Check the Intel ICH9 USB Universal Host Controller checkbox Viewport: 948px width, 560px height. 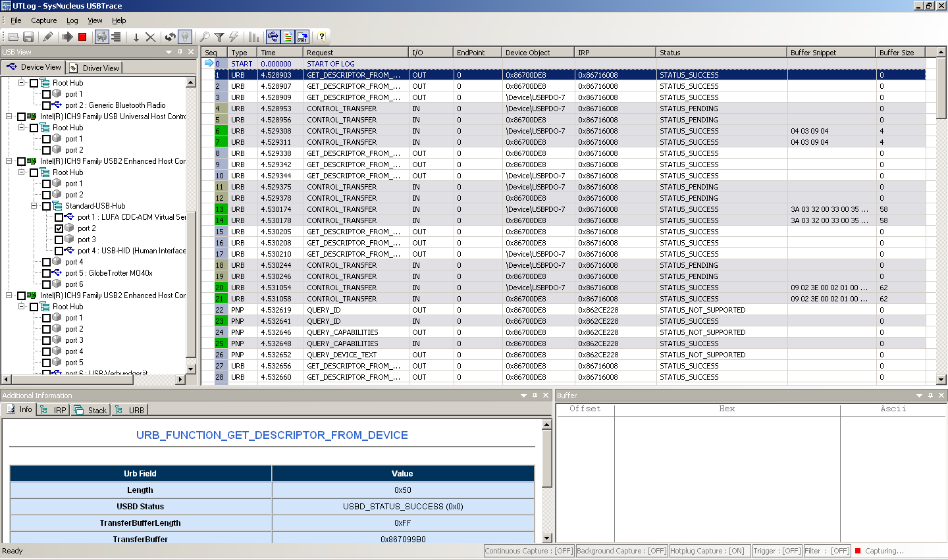pos(22,116)
